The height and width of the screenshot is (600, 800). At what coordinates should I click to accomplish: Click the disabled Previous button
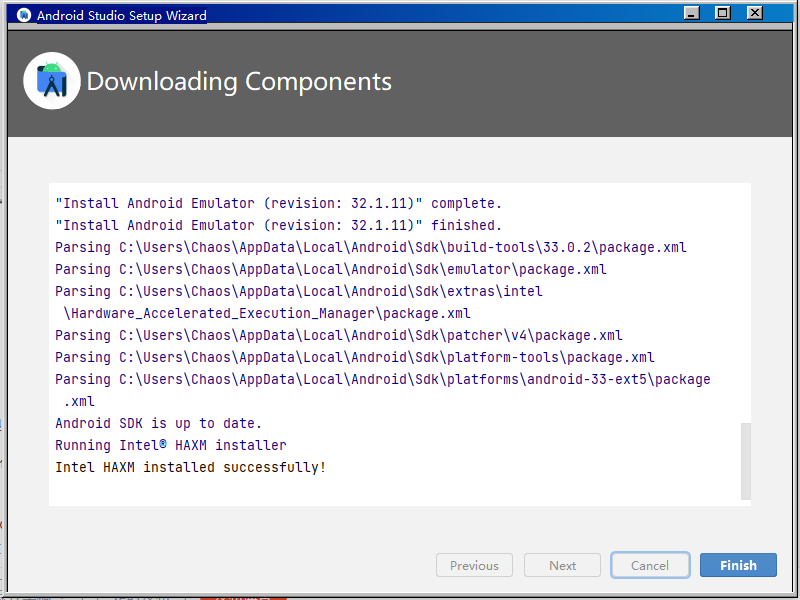[x=474, y=565]
